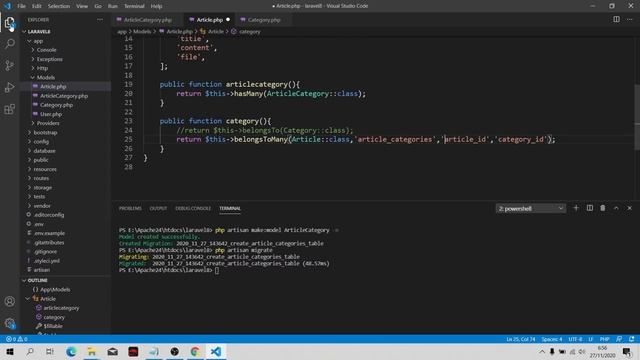Split the editor to the right
The height and width of the screenshot is (360, 640).
pyautogui.click(x=616, y=19)
